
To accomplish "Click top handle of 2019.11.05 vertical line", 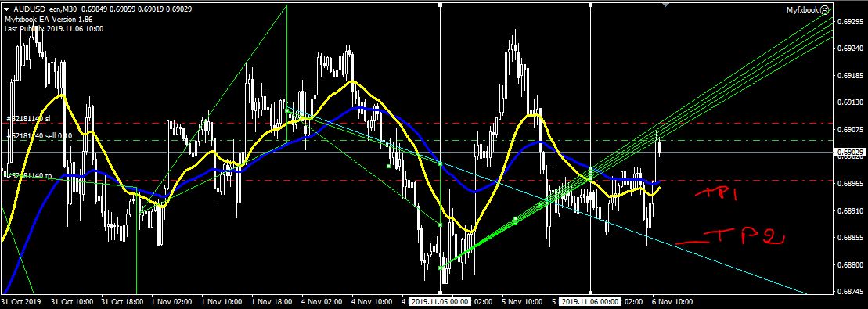I will pos(440,5).
